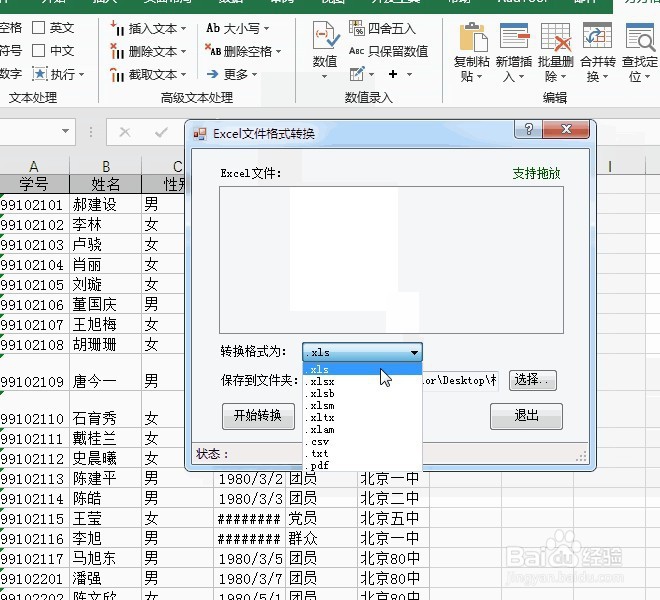The width and height of the screenshot is (660, 600).
Task: Click the 删除空格 remove spaces tool
Action: [x=243, y=51]
